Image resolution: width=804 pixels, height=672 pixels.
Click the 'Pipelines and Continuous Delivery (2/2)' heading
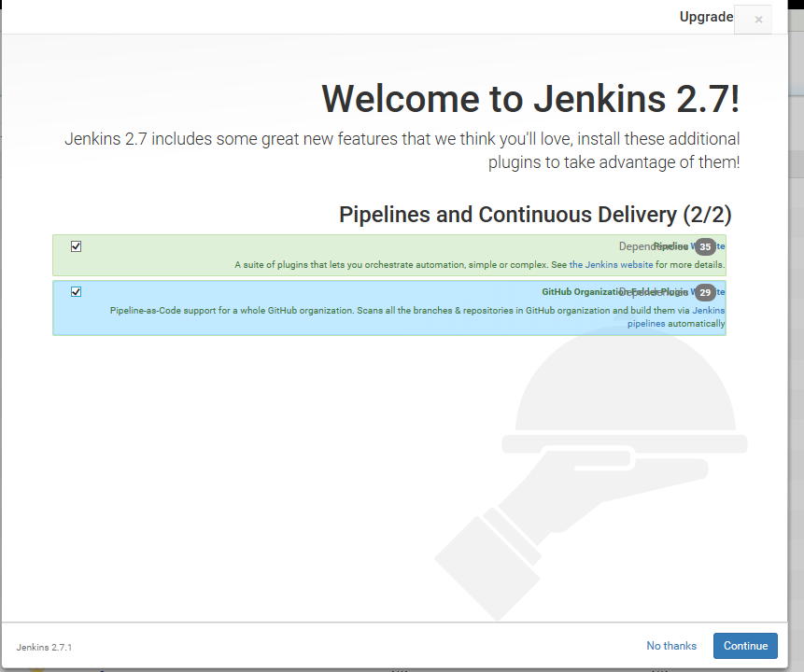click(534, 215)
